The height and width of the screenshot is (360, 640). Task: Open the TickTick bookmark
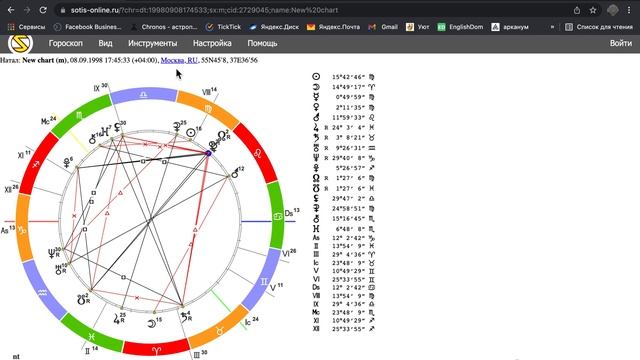click(x=223, y=27)
